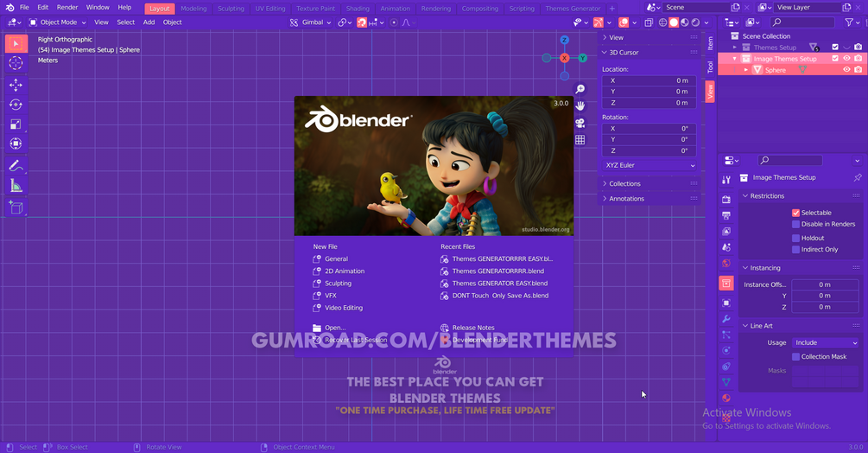Switch to the Themes Generator workspace tab
The height and width of the screenshot is (453, 868).
(x=573, y=9)
